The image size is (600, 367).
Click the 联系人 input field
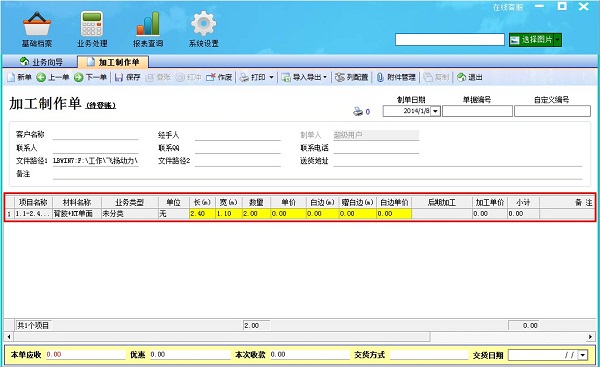[96, 148]
